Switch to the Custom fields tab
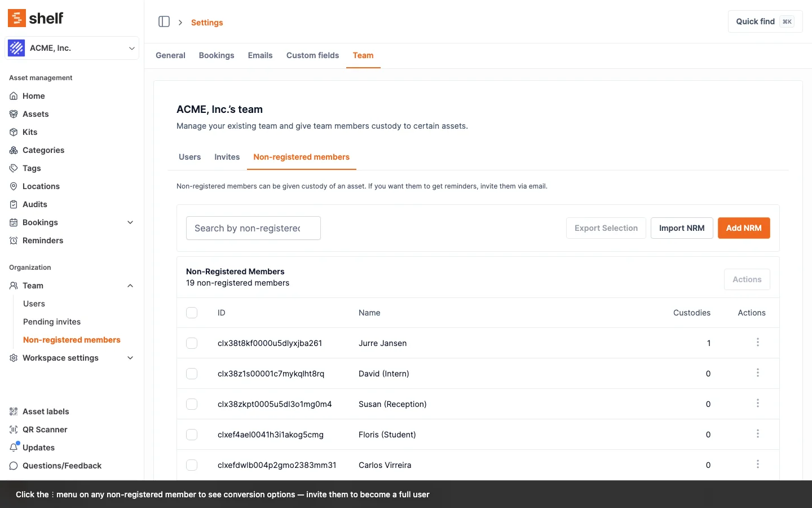This screenshot has height=508, width=812. [312, 55]
